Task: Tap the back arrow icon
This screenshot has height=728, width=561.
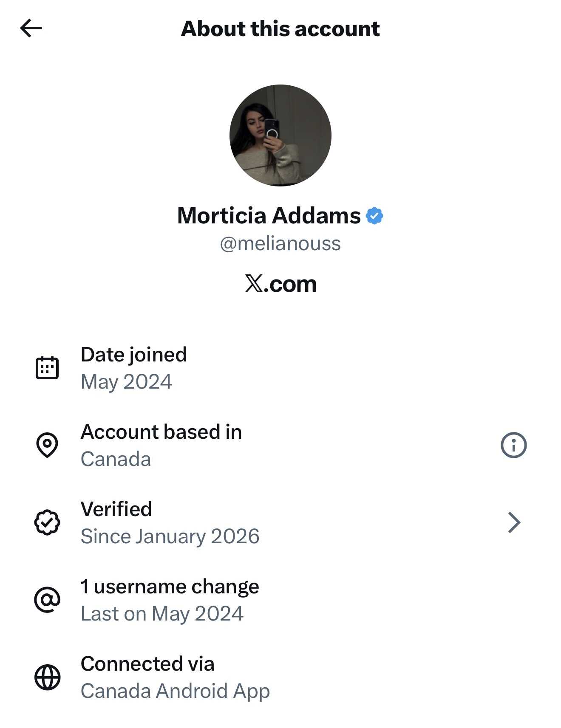Action: 31,28
